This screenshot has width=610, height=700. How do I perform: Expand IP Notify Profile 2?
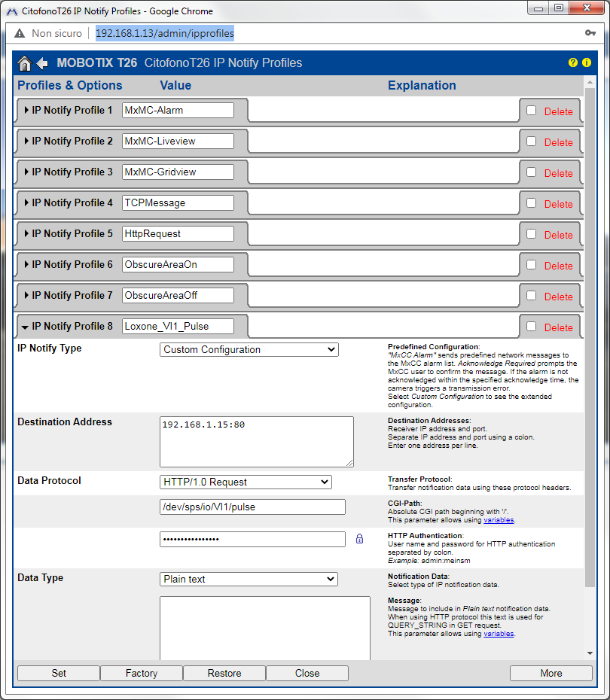[x=26, y=141]
